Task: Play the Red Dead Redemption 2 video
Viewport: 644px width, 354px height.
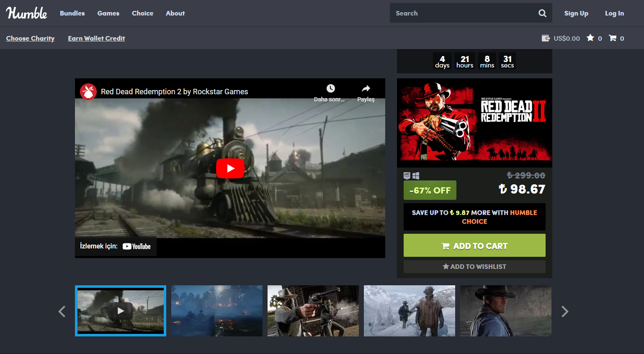Action: coord(230,168)
